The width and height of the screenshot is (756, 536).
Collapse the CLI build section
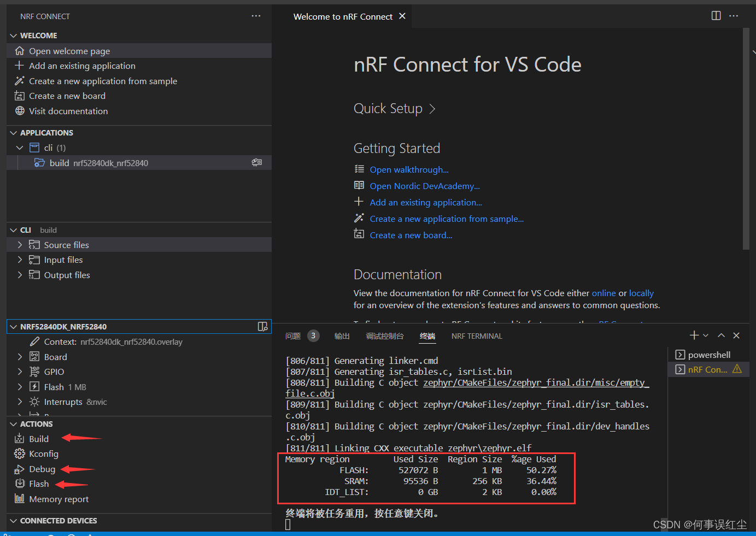pos(13,230)
